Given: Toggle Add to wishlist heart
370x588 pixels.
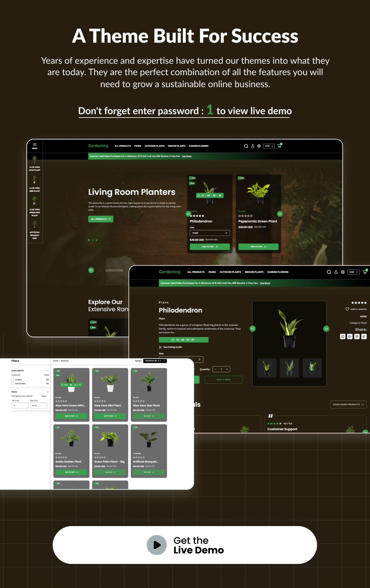Looking at the screenshot, I should [347, 309].
